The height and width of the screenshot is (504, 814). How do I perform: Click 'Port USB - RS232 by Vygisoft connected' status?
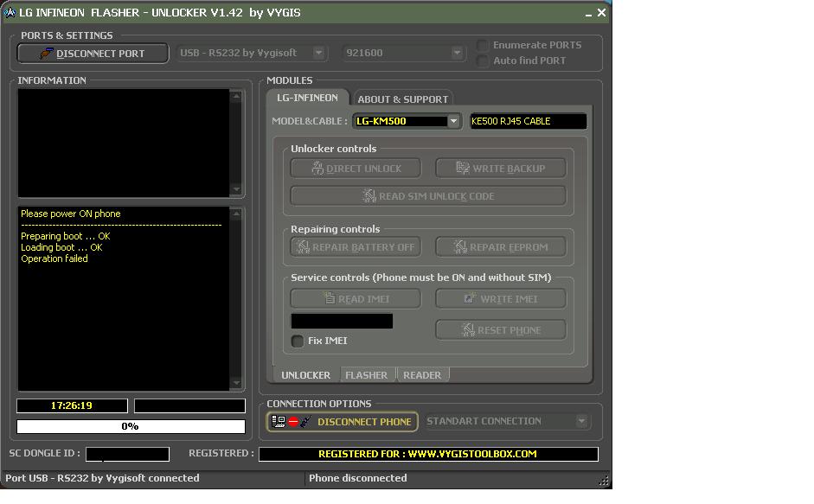click(x=102, y=478)
